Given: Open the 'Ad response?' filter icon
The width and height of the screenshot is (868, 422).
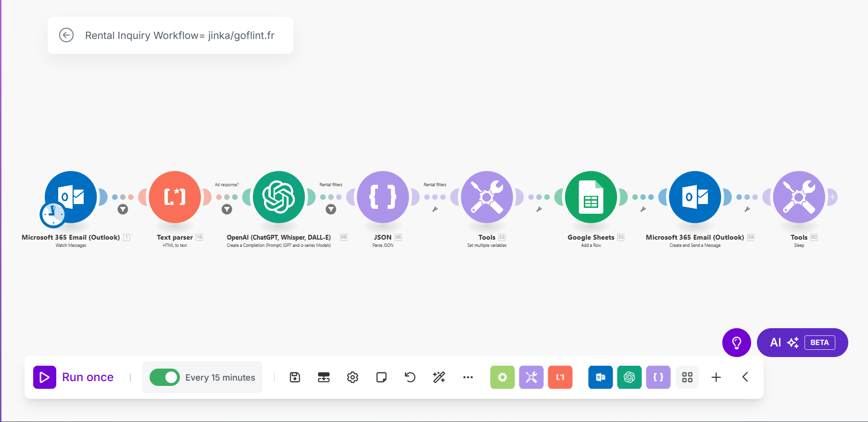Looking at the screenshot, I should pyautogui.click(x=227, y=209).
